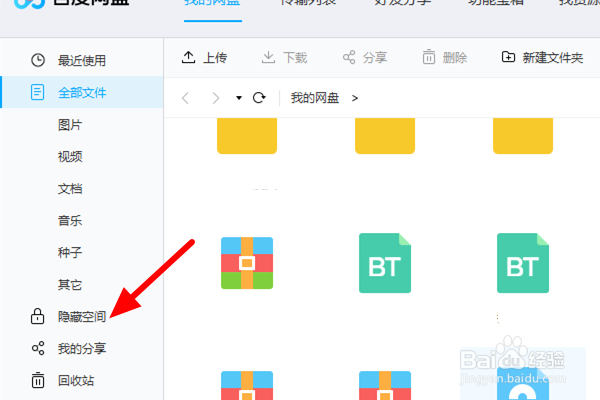Screen dimensions: 600x400
Task: Filter files by 文档
Action: coord(70,189)
